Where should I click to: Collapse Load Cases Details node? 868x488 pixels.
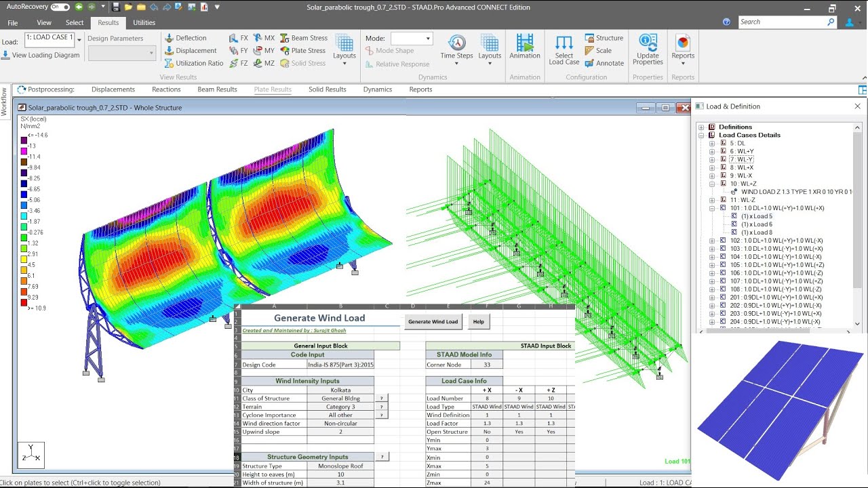[701, 135]
